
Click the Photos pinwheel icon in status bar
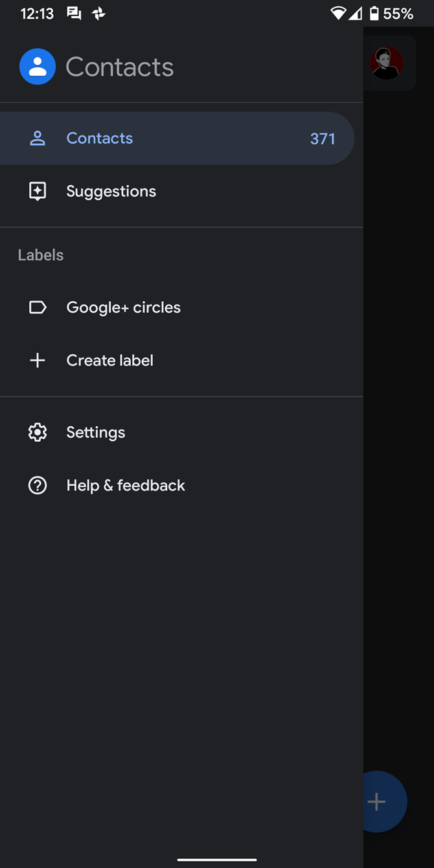98,13
